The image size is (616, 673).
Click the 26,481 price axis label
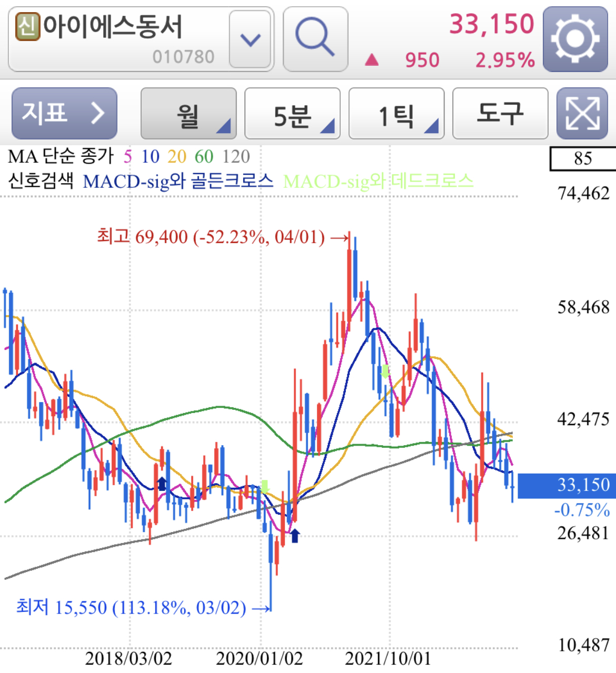(583, 533)
